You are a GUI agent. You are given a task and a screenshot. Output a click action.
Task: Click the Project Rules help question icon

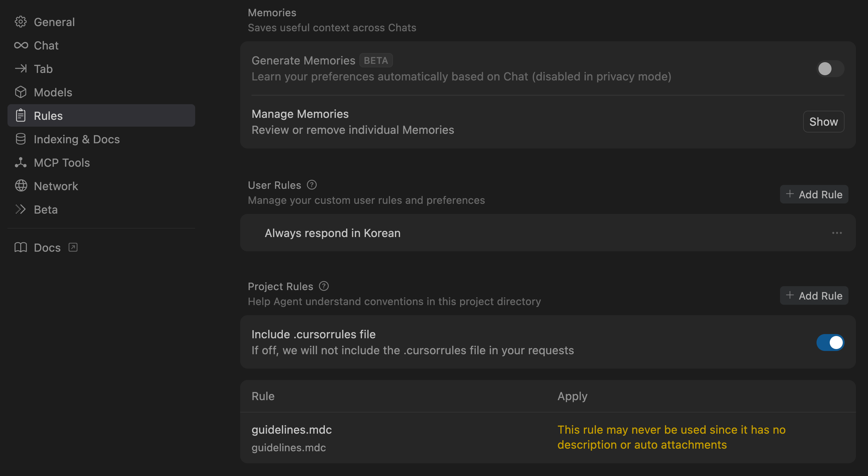(x=324, y=286)
